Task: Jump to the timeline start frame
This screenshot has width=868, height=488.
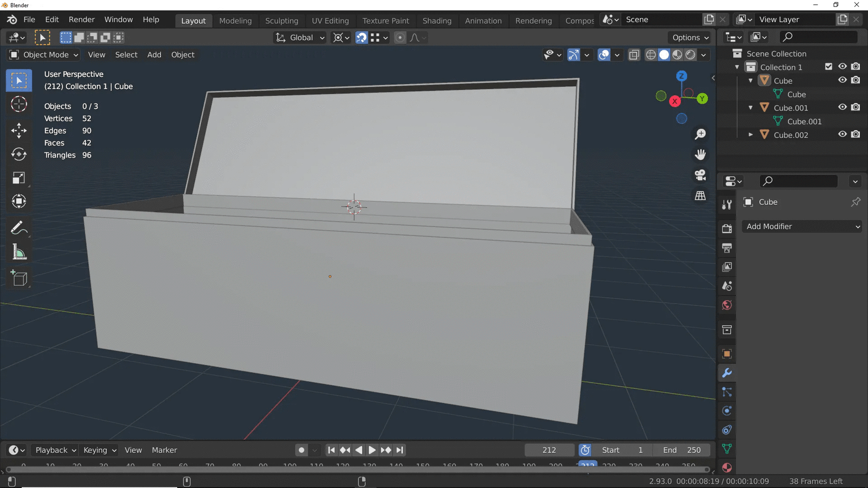Action: pyautogui.click(x=331, y=450)
